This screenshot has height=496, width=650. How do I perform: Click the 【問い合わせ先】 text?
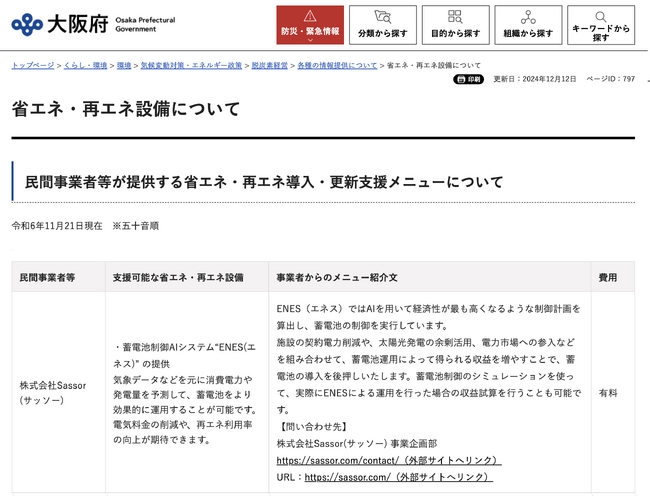[x=313, y=427]
